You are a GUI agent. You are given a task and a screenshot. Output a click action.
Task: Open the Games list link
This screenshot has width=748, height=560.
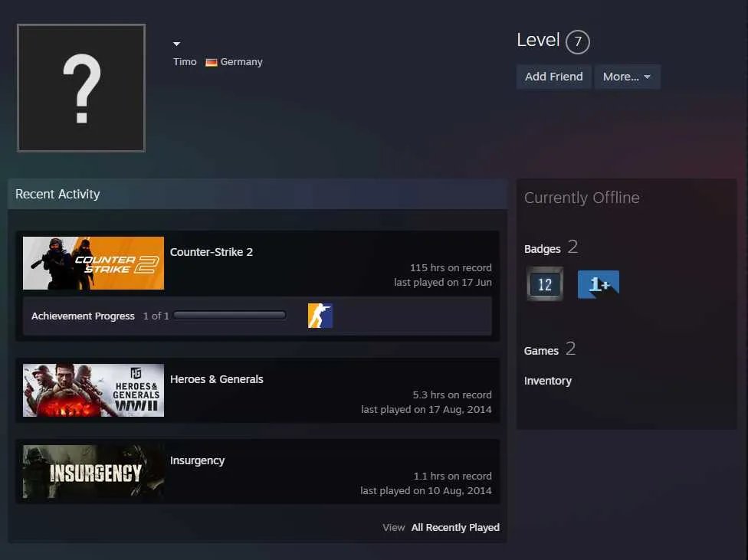[541, 351]
